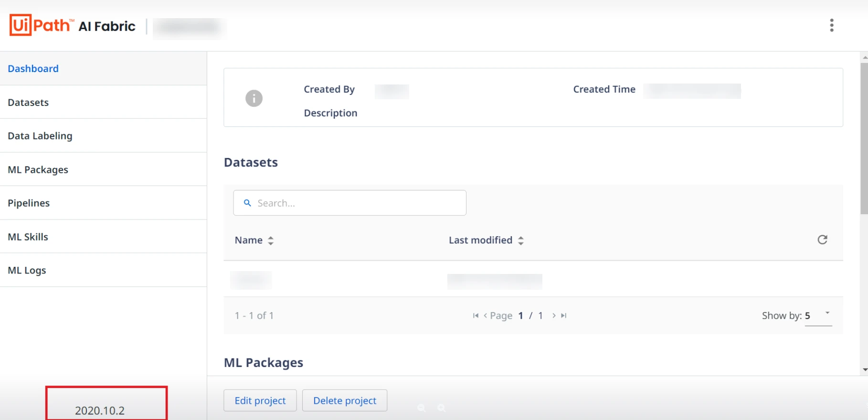The width and height of the screenshot is (868, 420).
Task: Click the Datasets section heading
Action: tap(251, 162)
